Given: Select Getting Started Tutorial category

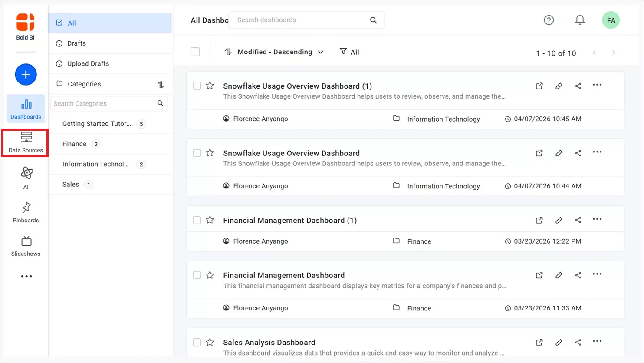Looking at the screenshot, I should point(110,124).
